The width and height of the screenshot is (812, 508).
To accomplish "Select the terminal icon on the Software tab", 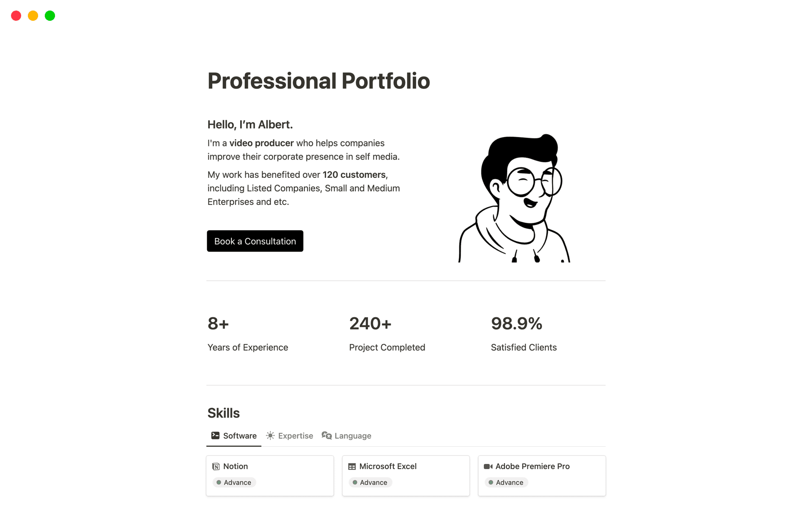I will click(215, 435).
